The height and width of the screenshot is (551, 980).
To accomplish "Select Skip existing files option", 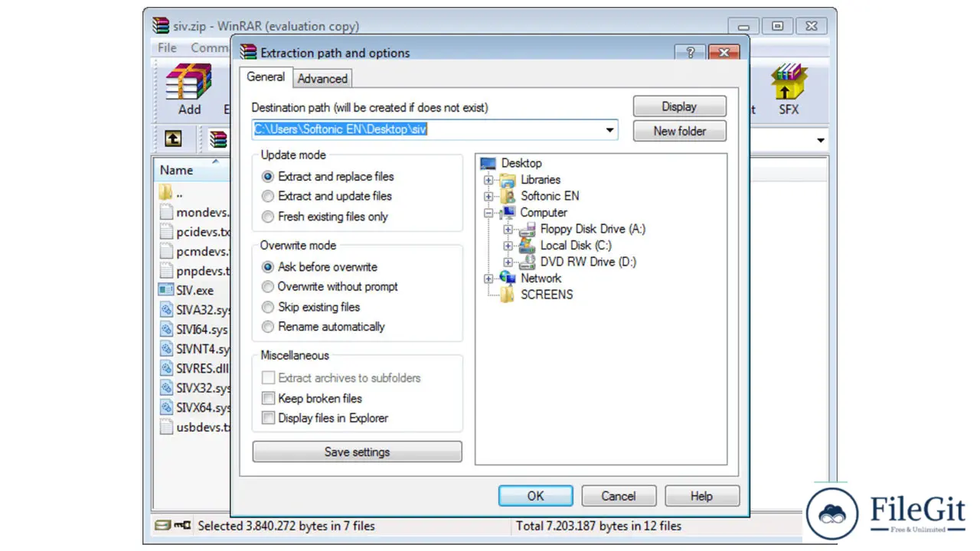I will pyautogui.click(x=268, y=307).
